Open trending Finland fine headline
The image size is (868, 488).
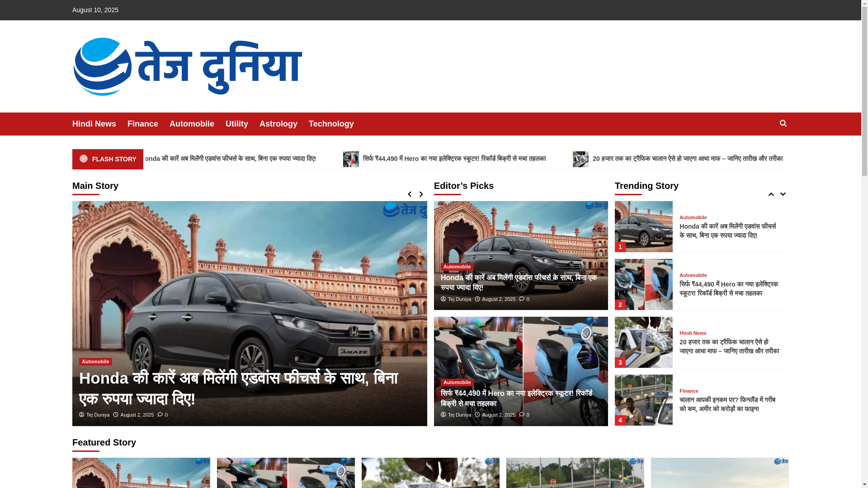pyautogui.click(x=727, y=404)
